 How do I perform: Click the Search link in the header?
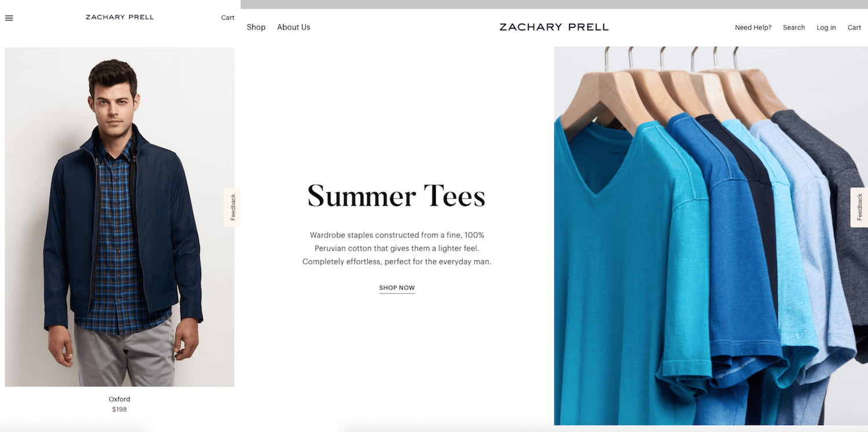click(x=794, y=27)
